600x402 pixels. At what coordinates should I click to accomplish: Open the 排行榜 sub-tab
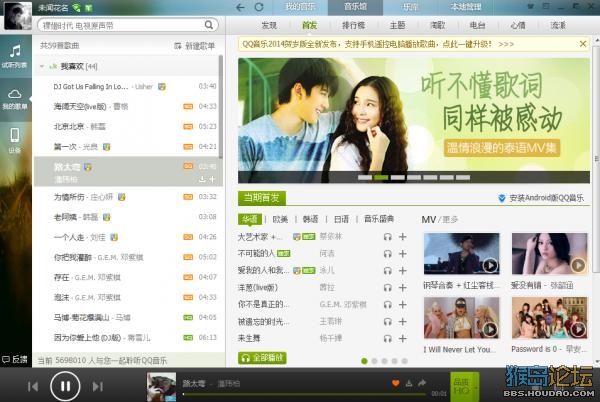353,25
